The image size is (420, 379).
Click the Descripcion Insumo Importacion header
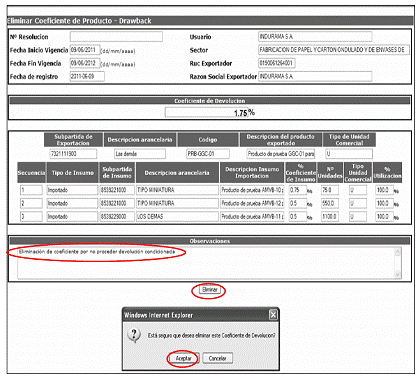[252, 173]
